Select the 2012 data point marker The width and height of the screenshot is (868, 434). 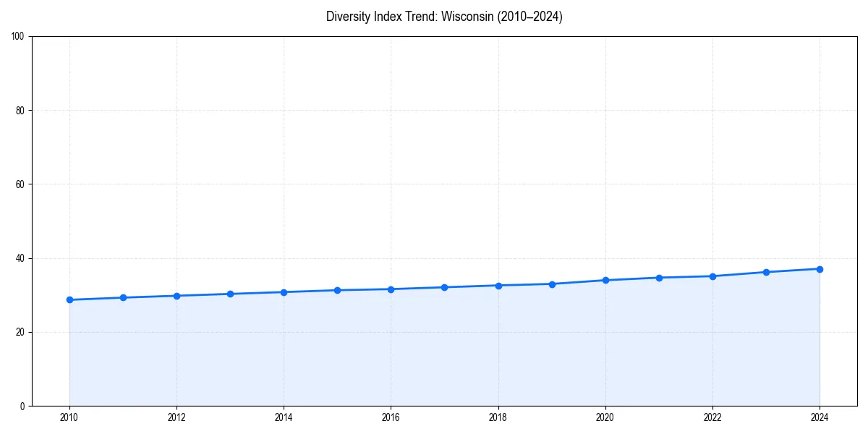pyautogui.click(x=176, y=296)
